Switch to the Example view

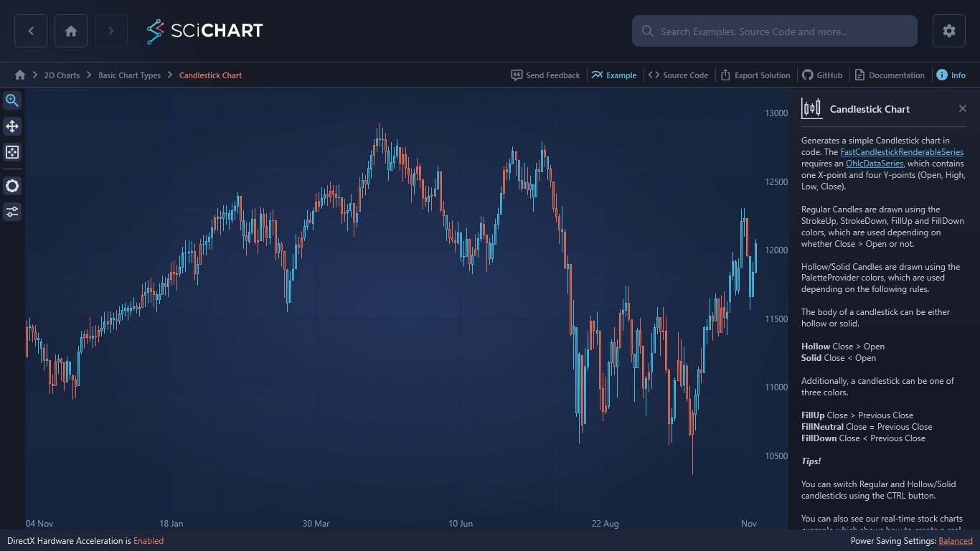pos(614,75)
